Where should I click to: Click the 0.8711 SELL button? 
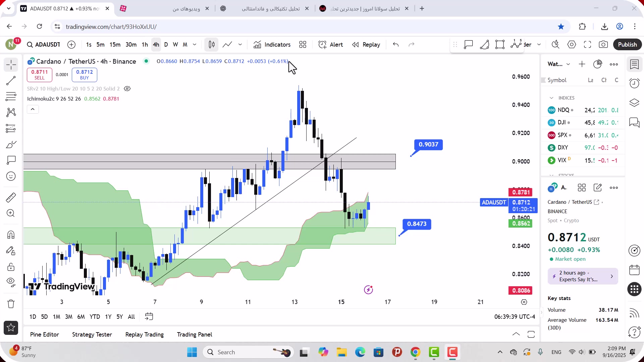point(40,75)
